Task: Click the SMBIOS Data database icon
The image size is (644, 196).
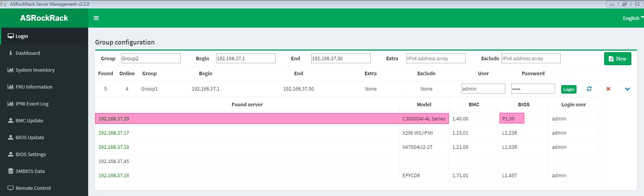Action: tap(11, 171)
